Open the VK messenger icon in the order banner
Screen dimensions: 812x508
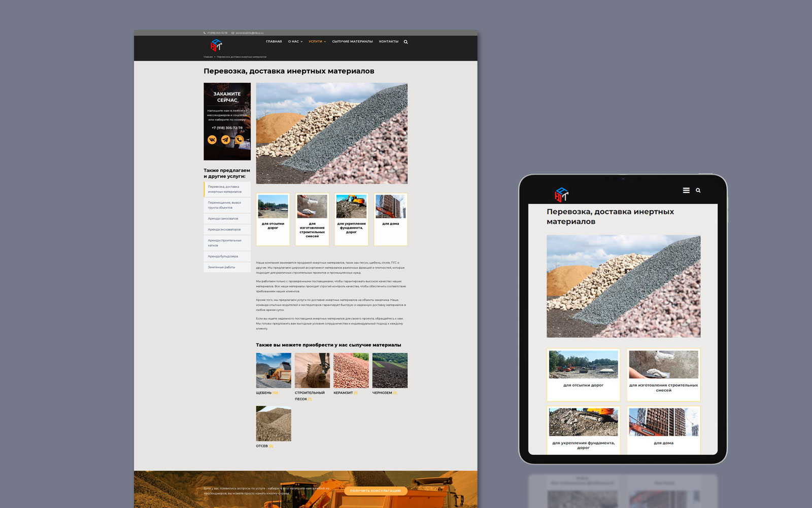click(212, 140)
